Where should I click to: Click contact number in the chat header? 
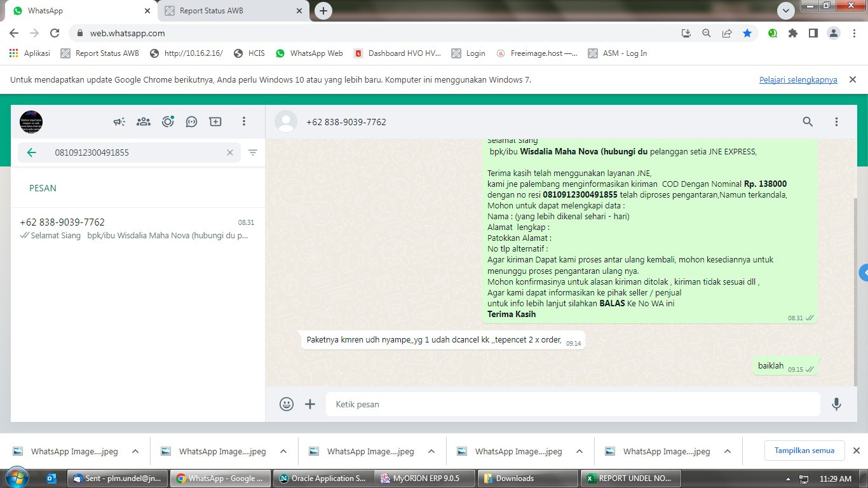(346, 122)
